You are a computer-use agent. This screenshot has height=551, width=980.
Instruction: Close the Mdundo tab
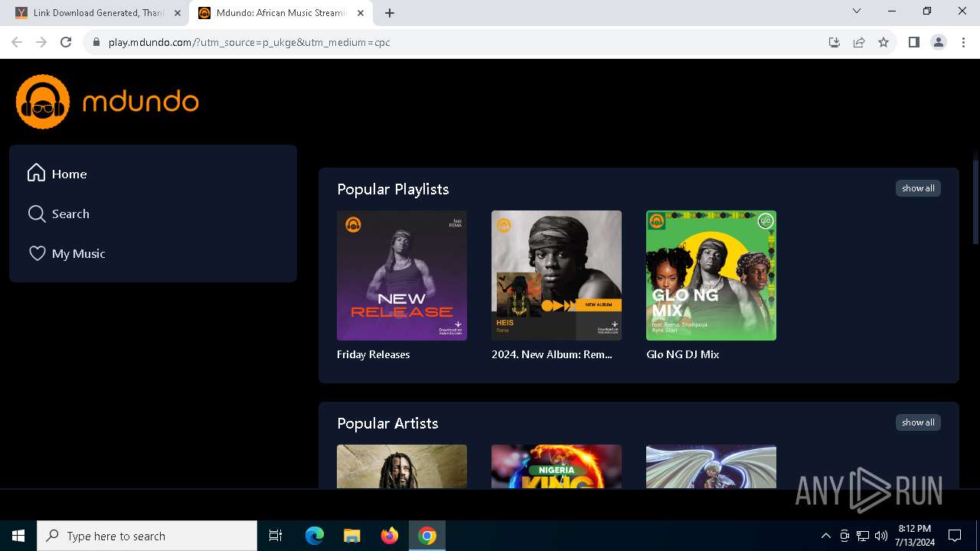[x=361, y=13]
